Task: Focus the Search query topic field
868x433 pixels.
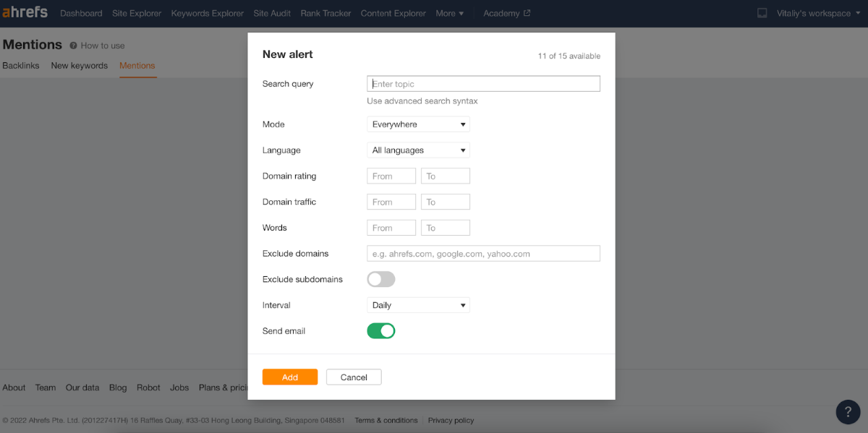Action: click(484, 84)
